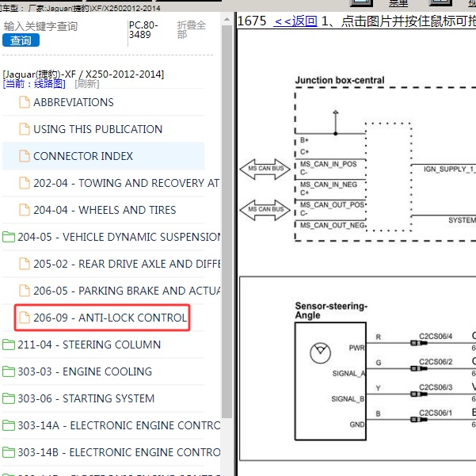Image resolution: width=476 pixels, height=476 pixels.
Task: Click connector C2CS06/2 label
Action: tap(436, 362)
